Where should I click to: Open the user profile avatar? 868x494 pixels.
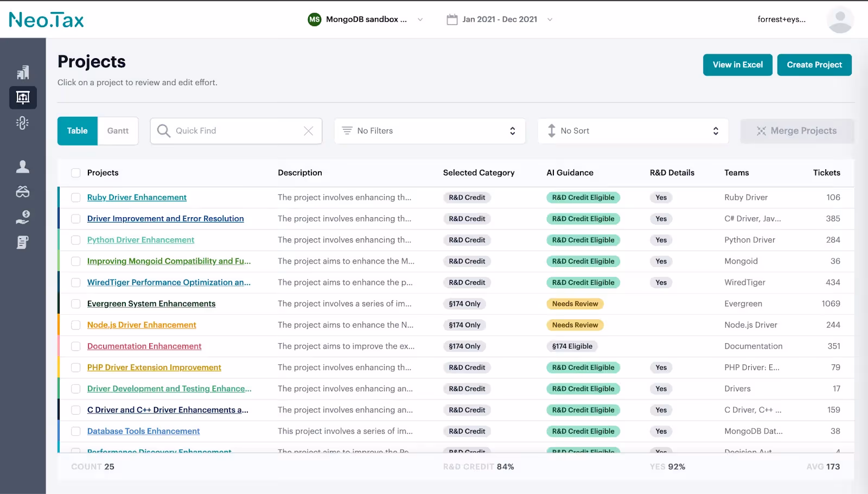pos(840,20)
